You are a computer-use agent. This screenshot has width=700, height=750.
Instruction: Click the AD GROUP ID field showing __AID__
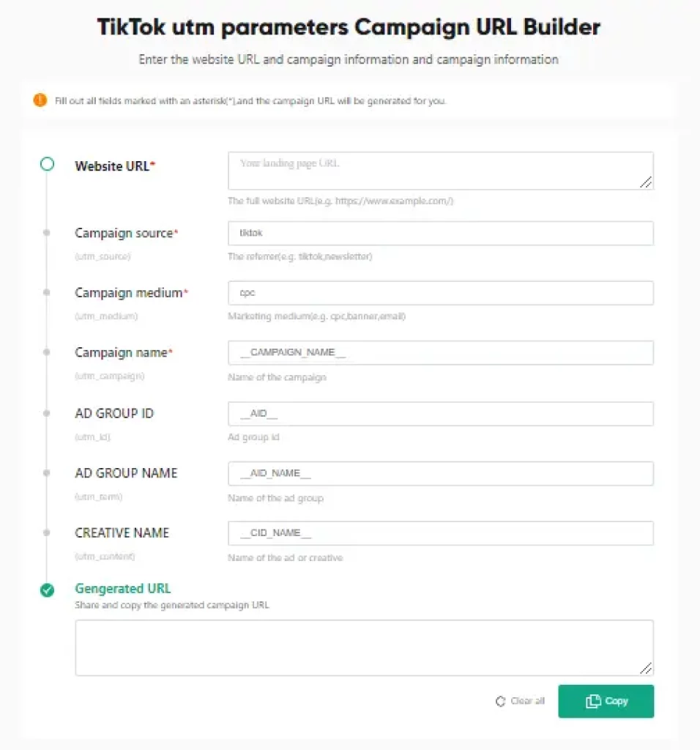coord(439,413)
